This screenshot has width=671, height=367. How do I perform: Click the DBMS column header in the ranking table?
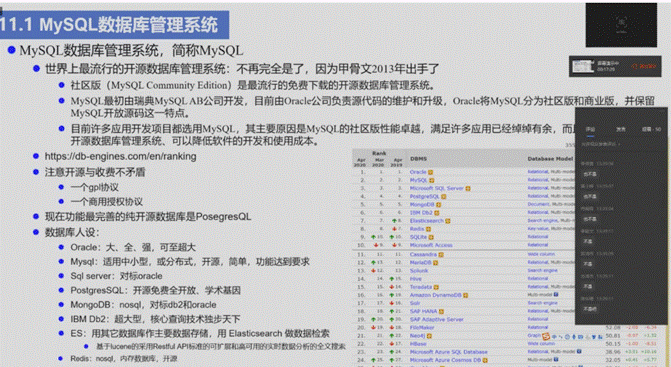[418, 159]
